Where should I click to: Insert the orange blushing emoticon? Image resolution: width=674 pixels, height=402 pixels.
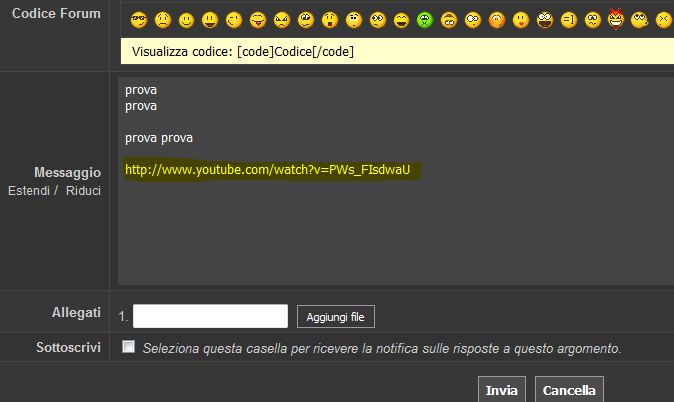coord(496,20)
